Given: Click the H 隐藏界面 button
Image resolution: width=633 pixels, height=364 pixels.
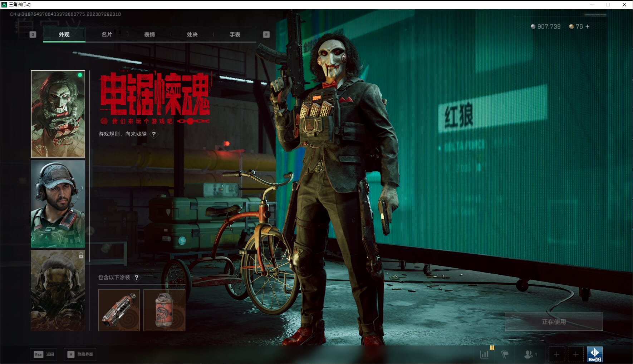Looking at the screenshot, I should tap(80, 354).
